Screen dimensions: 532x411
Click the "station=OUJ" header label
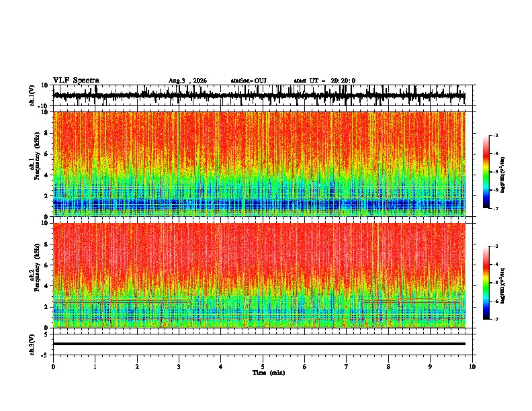tap(249, 81)
